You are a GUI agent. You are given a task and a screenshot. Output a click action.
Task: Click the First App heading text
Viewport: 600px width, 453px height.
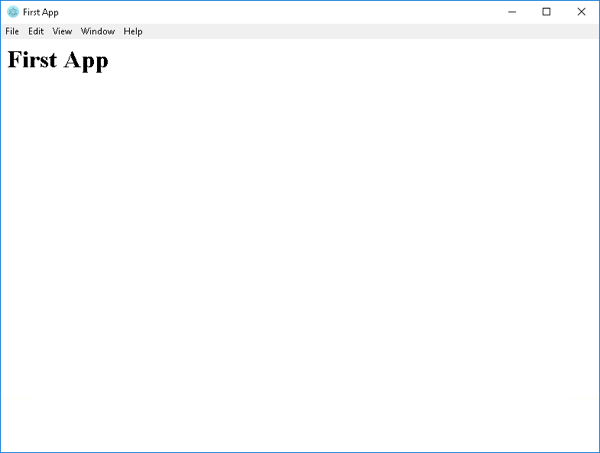point(58,60)
